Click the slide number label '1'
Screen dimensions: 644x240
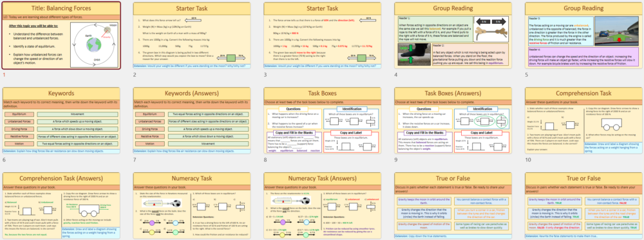(4, 75)
